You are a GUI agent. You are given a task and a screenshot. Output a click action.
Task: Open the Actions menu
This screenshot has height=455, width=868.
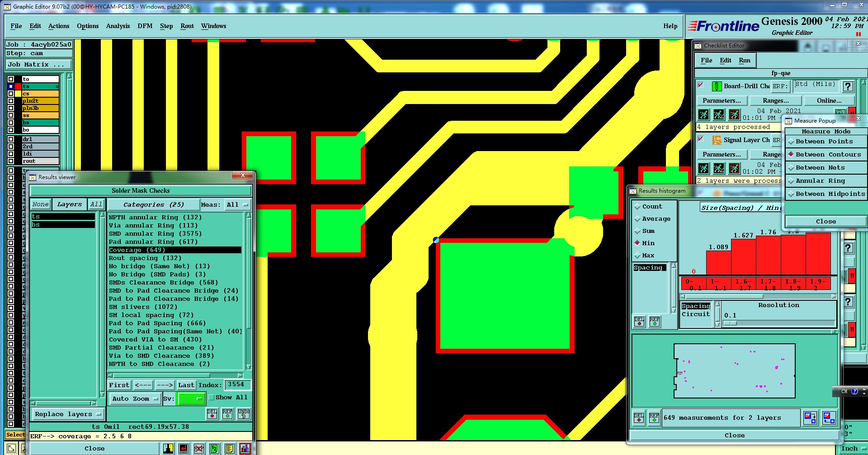[59, 26]
